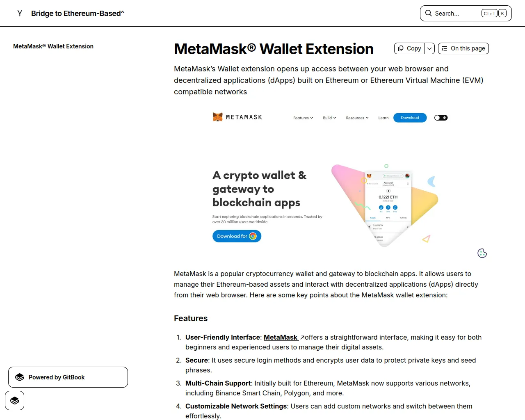525x420 pixels.
Task: Follow the MetaMask hyperlink in Features list
Action: pyautogui.click(x=281, y=337)
